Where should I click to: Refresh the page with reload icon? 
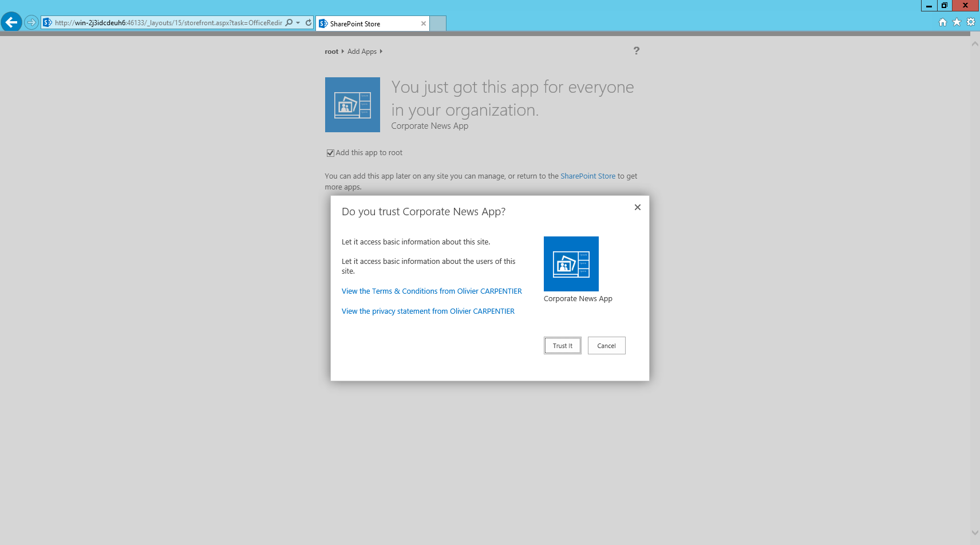309,22
